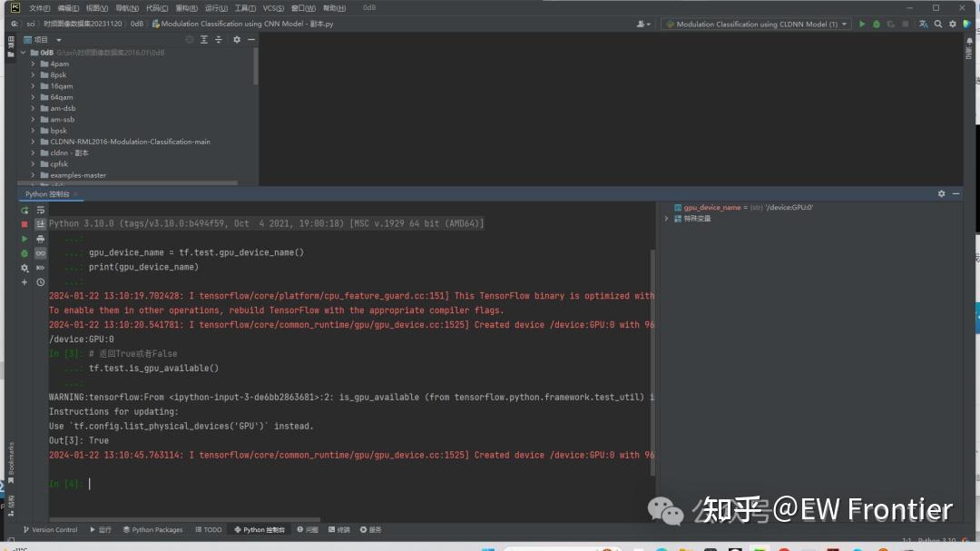Viewport: 980px width, 551px height.
Task: Expand the 特殊变量 node in variables panel
Action: (x=667, y=218)
